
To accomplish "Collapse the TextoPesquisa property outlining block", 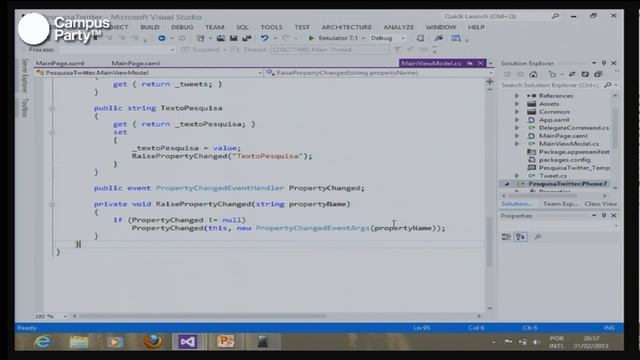I will point(52,108).
